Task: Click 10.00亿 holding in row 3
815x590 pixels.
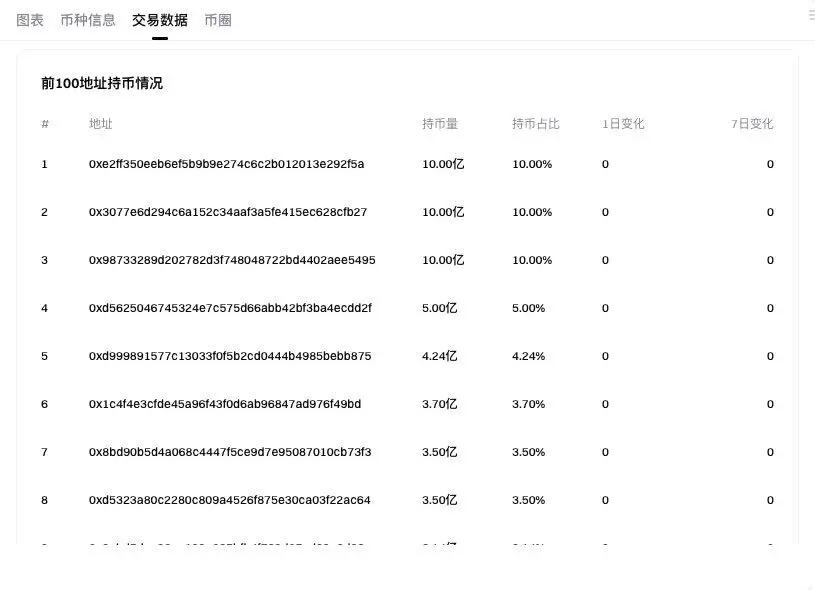Action: pyautogui.click(x=443, y=260)
